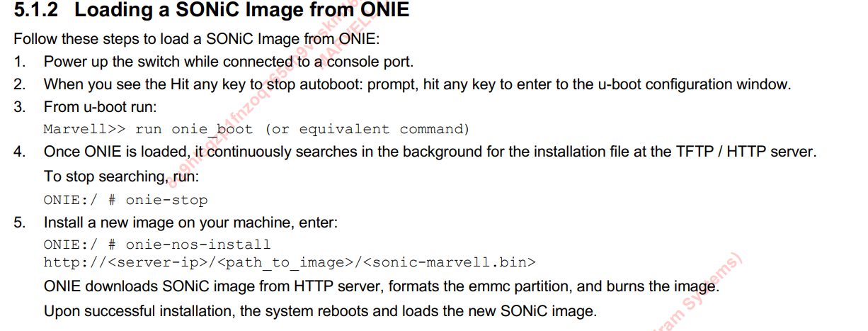Click the "Loading a SONiC Image from ONIE" title
Viewport: 868px width, 331px height.
pyautogui.click(x=241, y=11)
